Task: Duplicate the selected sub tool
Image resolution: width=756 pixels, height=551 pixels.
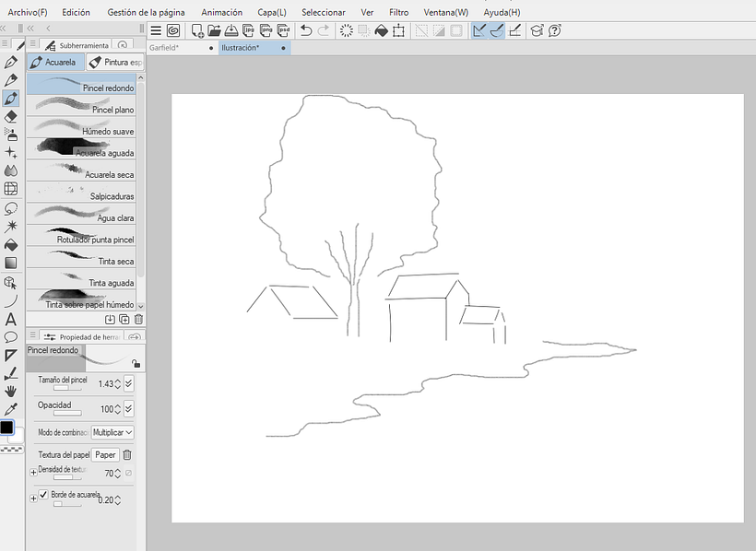Action: [x=124, y=319]
